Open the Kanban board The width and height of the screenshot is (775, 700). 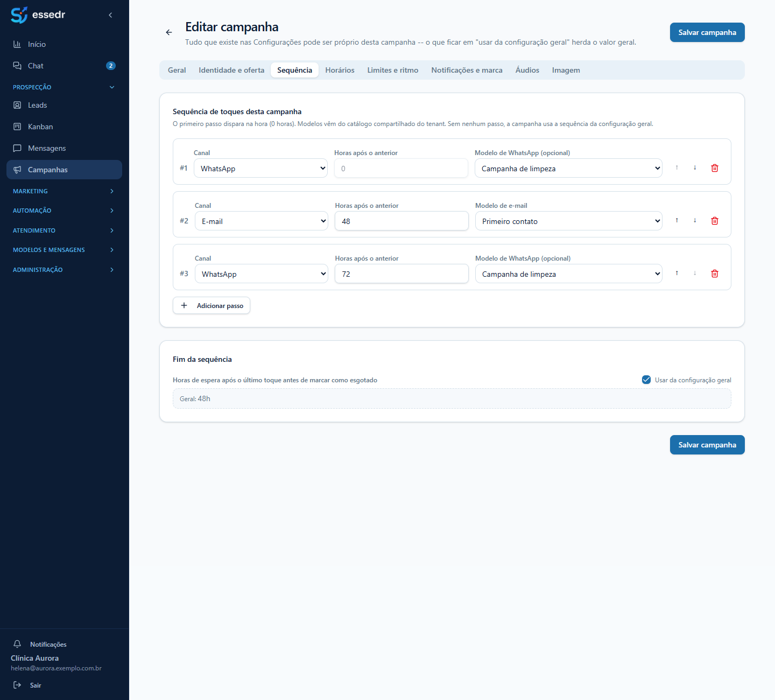pyautogui.click(x=64, y=127)
